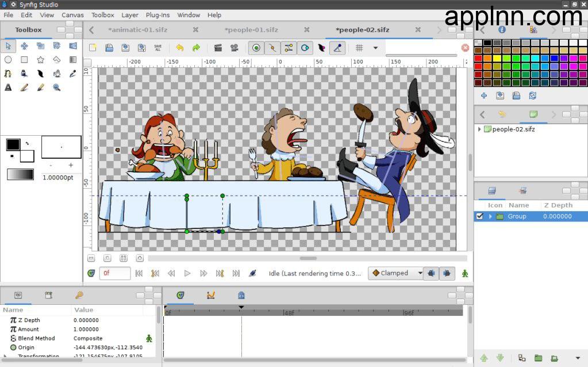Select the Zoom tool
Image resolution: width=588 pixels, height=367 pixels.
click(57, 87)
